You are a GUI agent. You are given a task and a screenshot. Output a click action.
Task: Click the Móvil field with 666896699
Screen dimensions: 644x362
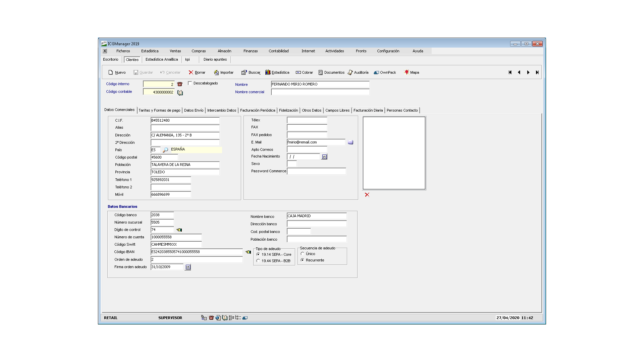(x=171, y=194)
